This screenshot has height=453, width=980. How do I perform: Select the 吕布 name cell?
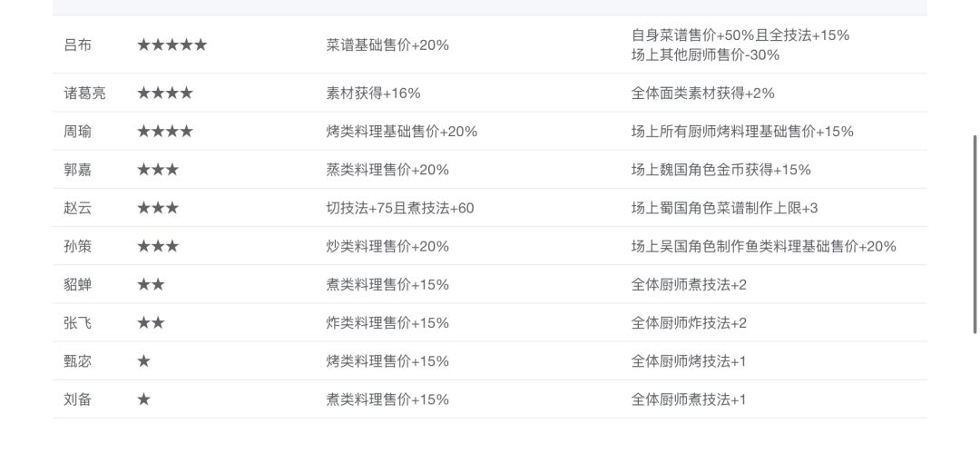coord(77,44)
